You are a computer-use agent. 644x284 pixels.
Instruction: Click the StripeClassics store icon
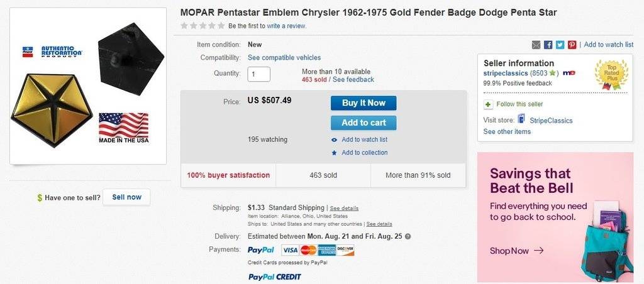point(521,119)
